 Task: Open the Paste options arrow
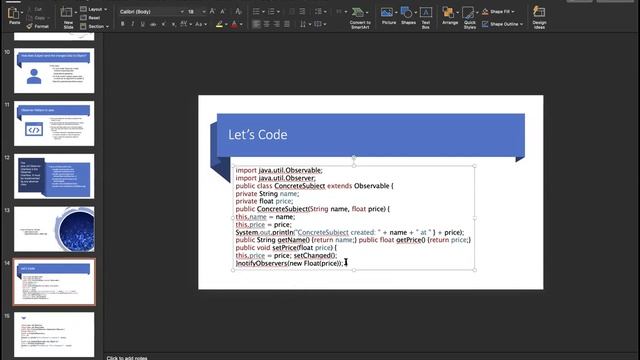(x=22, y=13)
